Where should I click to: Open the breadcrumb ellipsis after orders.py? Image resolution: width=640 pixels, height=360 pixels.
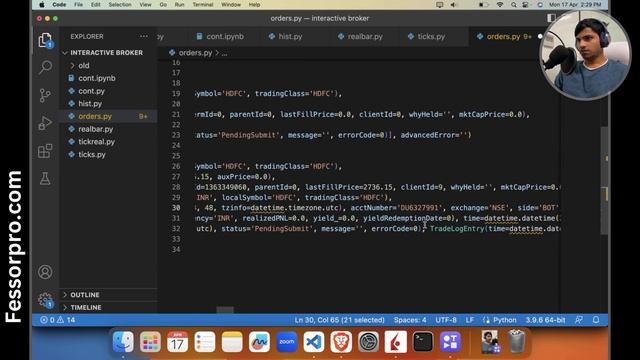tap(224, 53)
